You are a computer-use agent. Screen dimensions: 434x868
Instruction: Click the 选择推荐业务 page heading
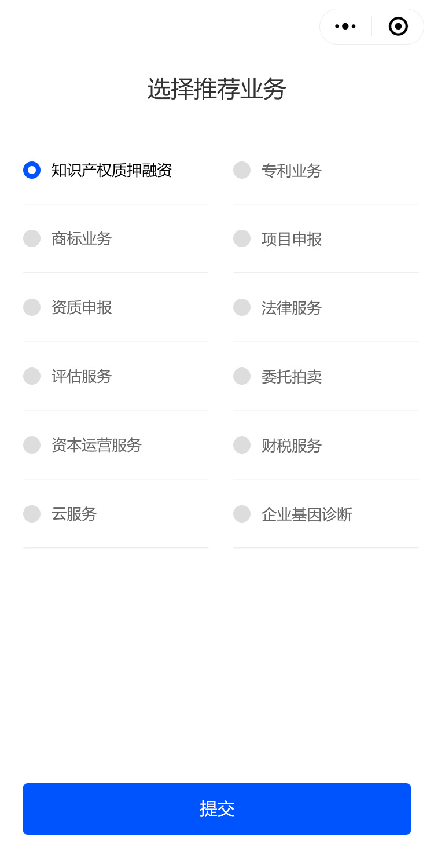tap(217, 89)
